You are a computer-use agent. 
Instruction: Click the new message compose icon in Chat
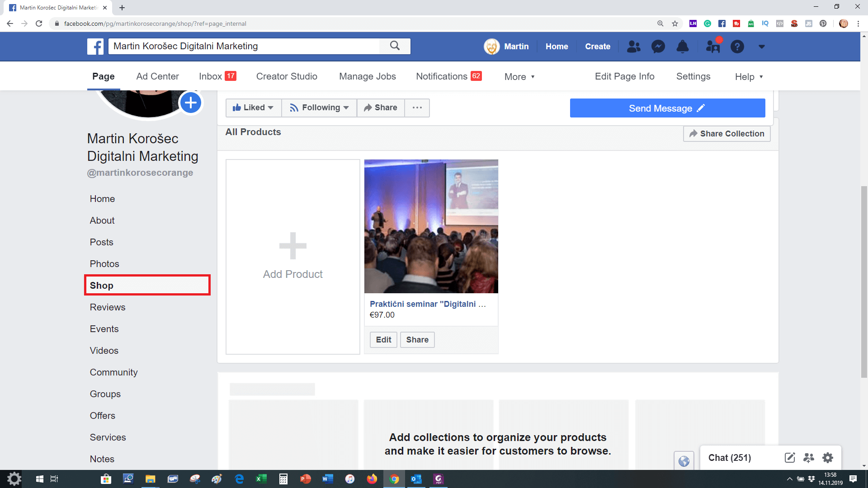click(x=789, y=458)
